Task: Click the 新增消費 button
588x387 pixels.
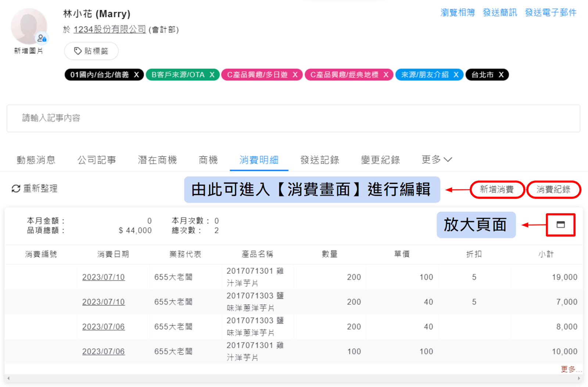Action: pyautogui.click(x=497, y=189)
